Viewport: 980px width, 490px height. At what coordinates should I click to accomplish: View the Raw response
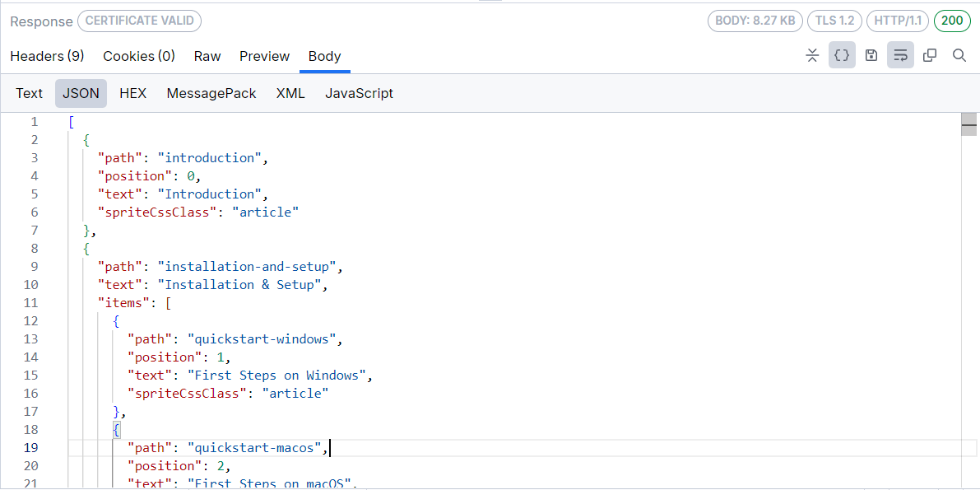[207, 56]
